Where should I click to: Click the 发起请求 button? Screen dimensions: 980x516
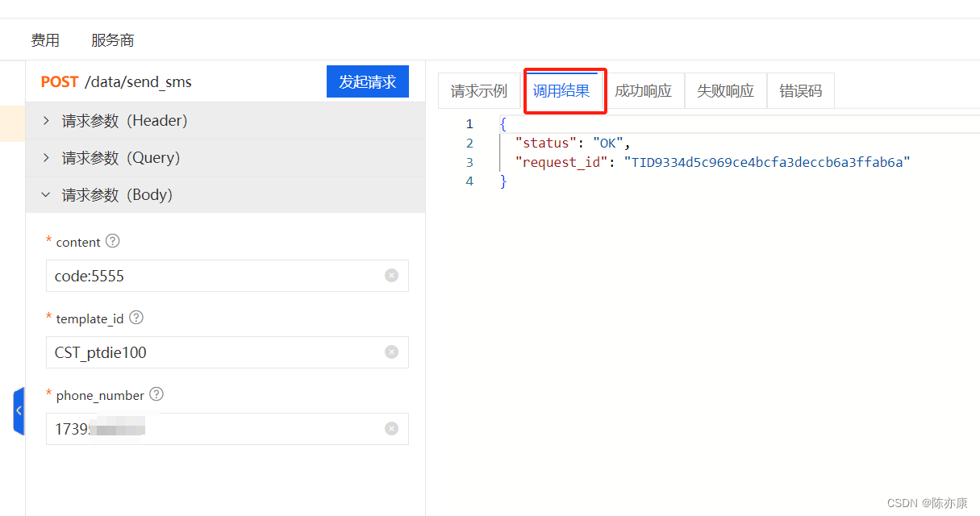(368, 81)
